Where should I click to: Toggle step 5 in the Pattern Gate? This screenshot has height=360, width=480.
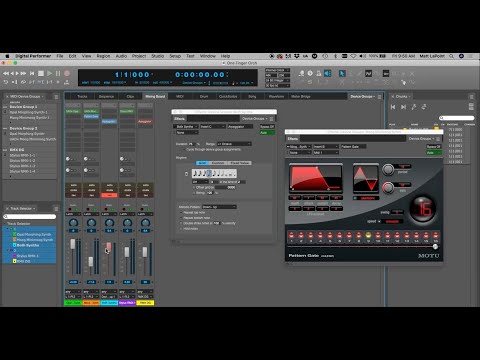330,236
